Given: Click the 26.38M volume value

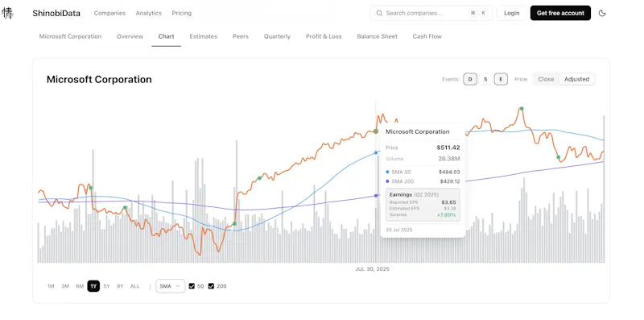Looking at the screenshot, I should coord(449,158).
